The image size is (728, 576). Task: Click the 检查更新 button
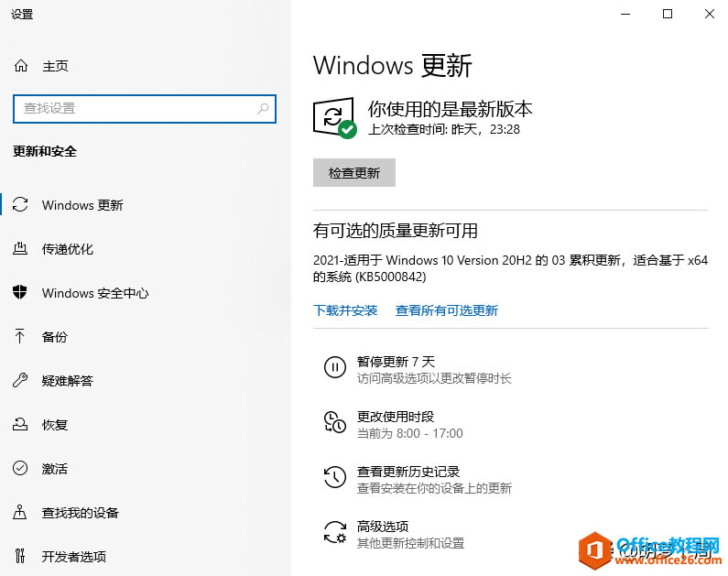coord(354,173)
